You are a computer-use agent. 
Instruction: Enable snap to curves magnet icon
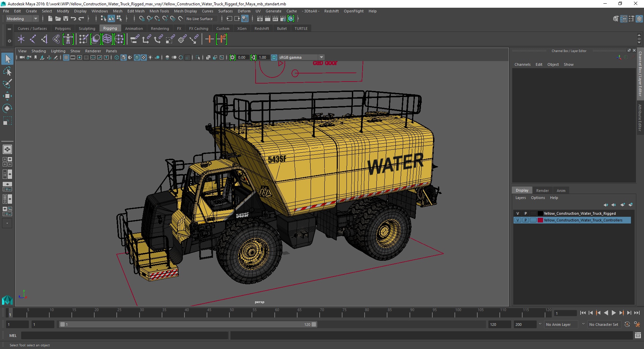point(149,19)
